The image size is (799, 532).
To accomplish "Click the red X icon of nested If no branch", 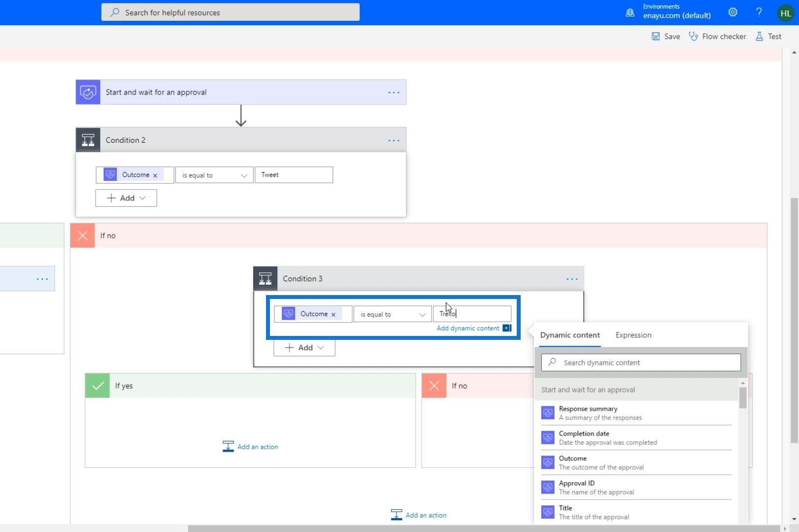I will 433,386.
